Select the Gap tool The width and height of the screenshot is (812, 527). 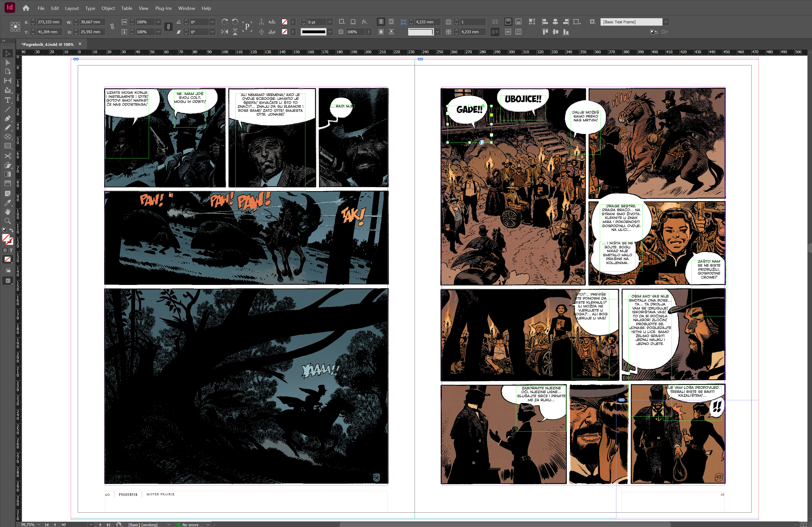(x=8, y=81)
